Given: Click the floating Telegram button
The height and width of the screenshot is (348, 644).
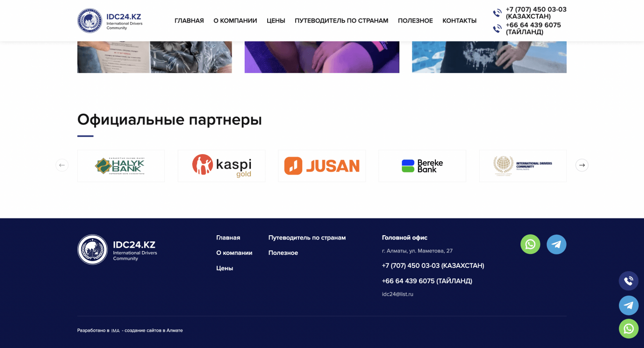Looking at the screenshot, I should pos(629,305).
